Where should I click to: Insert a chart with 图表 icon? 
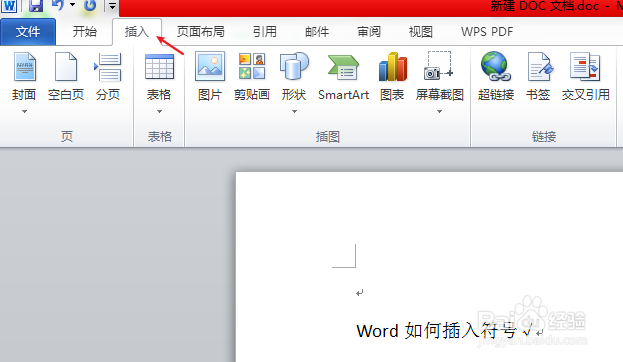point(393,76)
